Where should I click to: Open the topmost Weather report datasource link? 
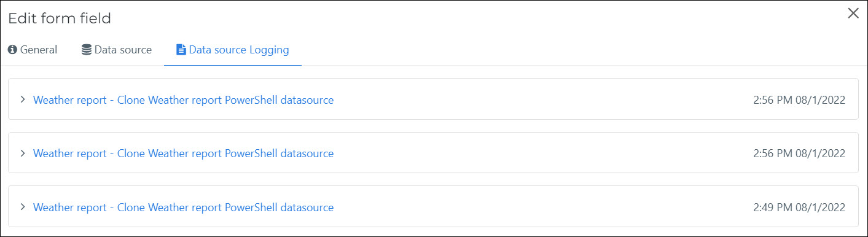tap(183, 100)
